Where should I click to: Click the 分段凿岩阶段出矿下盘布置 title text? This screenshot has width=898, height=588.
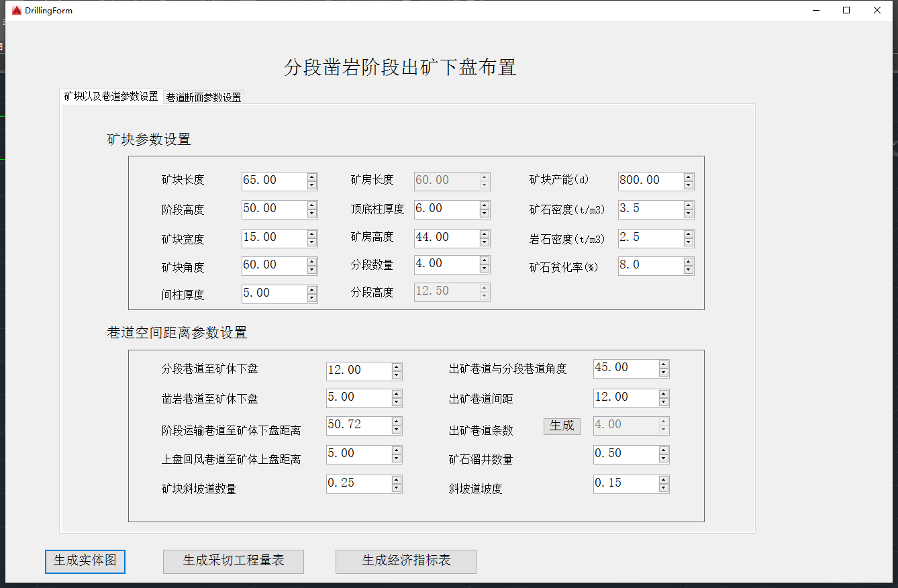(401, 68)
